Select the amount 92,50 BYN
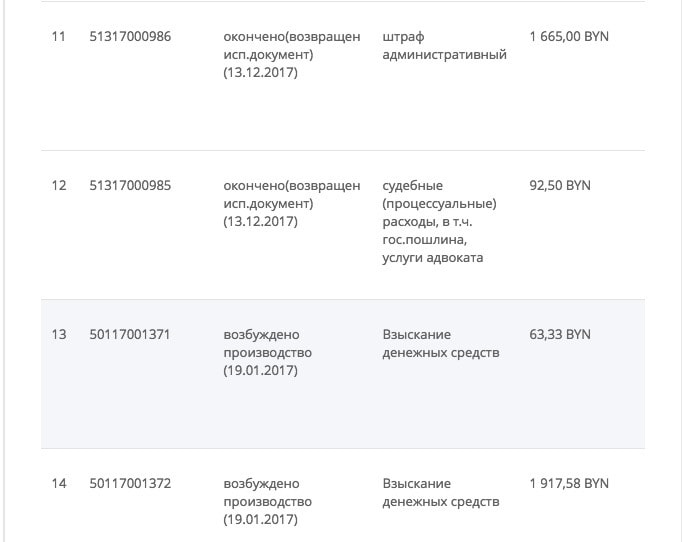 [560, 186]
